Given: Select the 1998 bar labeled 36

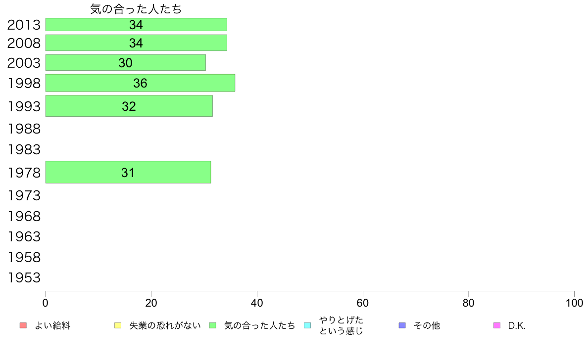Looking at the screenshot, I should coord(140,83).
